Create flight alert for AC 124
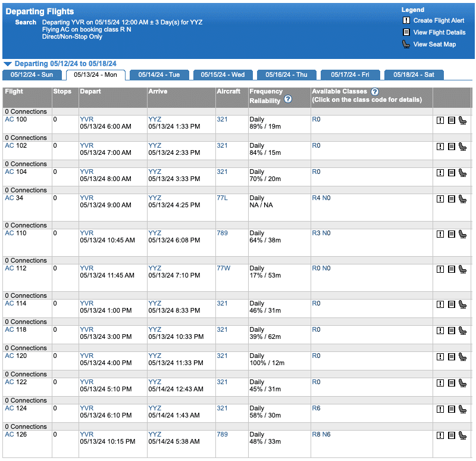476x461 pixels. tap(440, 409)
